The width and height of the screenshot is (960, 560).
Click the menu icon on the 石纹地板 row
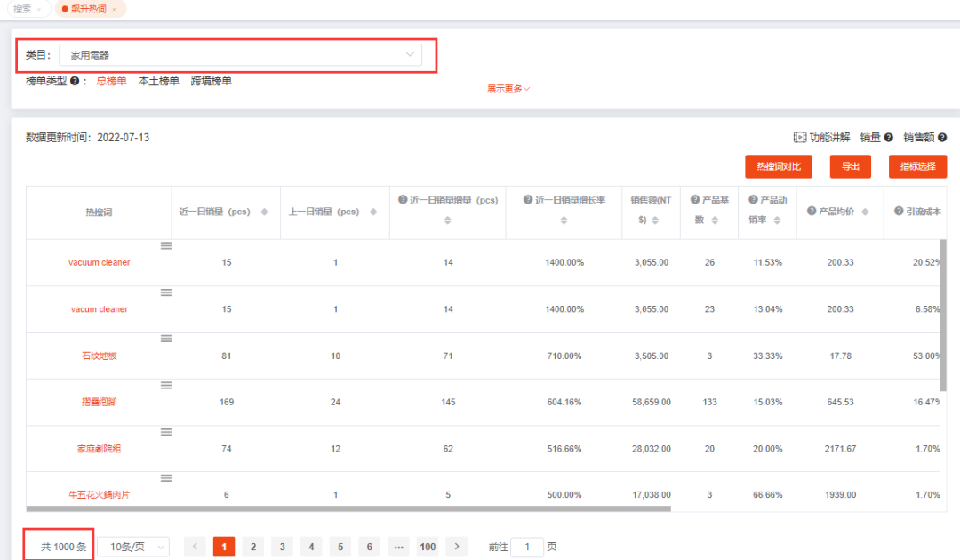tap(166, 339)
